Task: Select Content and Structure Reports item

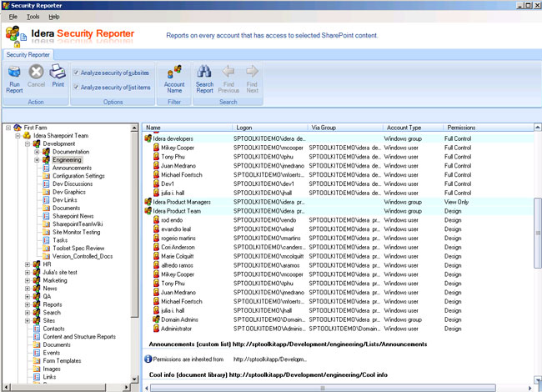Action: (79, 336)
